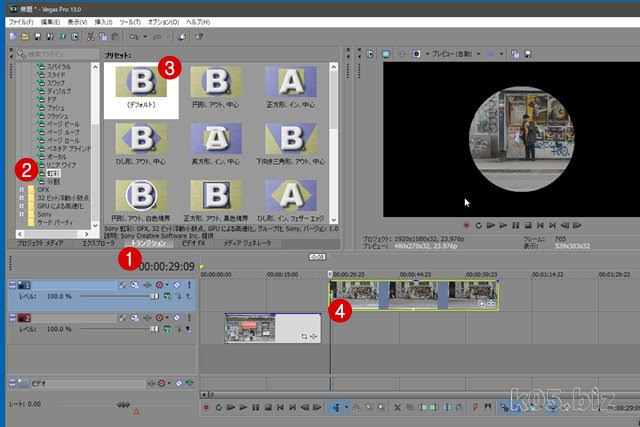Viewport: 640px width, 427px height.
Task: Click the track 1 level slider handle
Action: click(154, 296)
